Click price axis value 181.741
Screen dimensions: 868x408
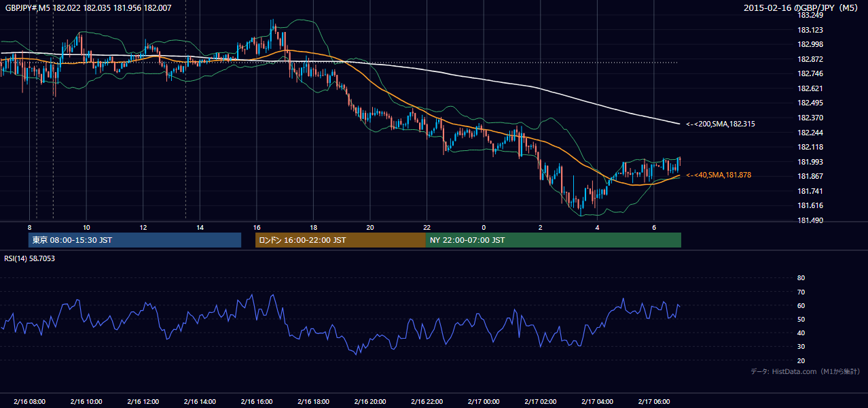pyautogui.click(x=810, y=191)
